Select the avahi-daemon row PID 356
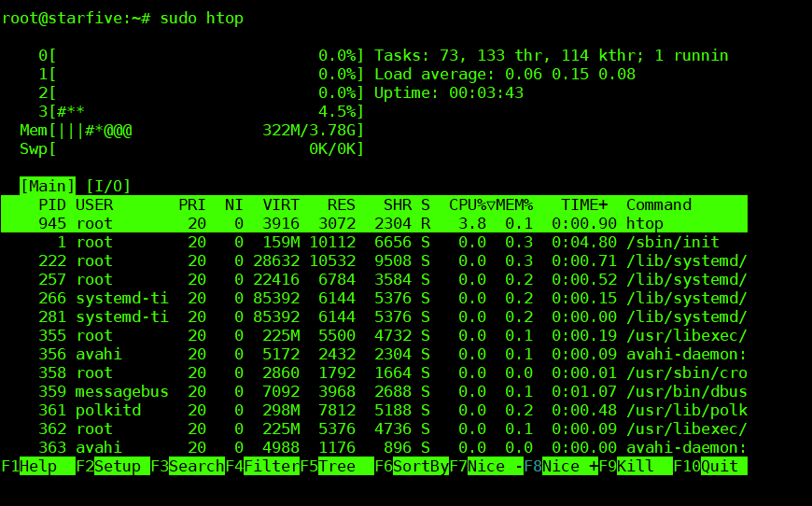 pos(374,354)
